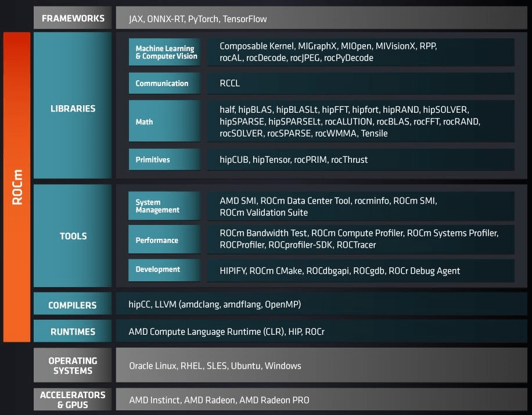
Task: Click the Machine Learning & Computer Vision label
Action: point(164,52)
